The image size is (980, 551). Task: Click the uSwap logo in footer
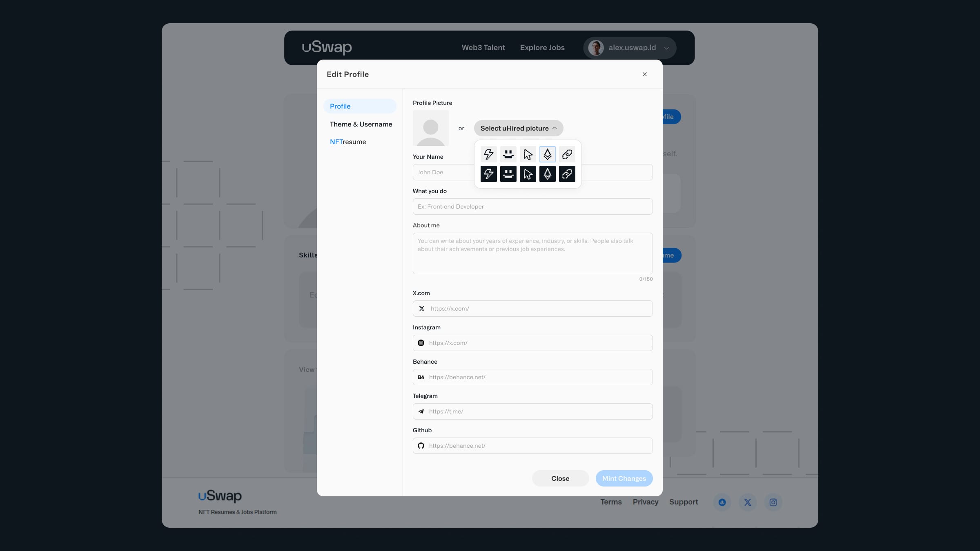(x=220, y=496)
